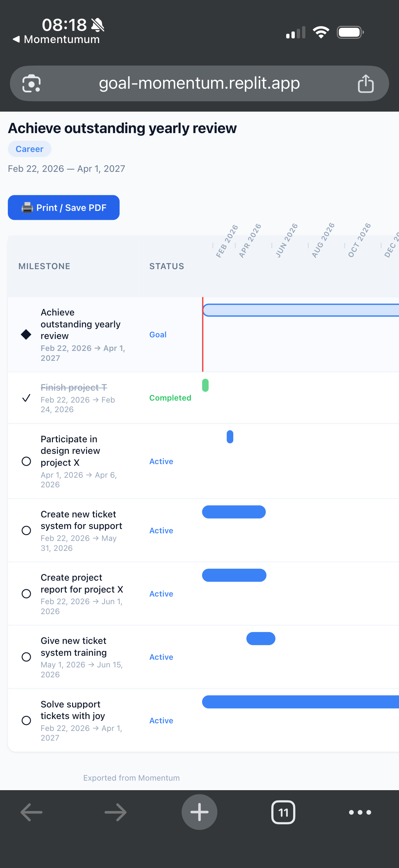Open Safari options via the ellipsis icon
399x868 pixels.
point(360,812)
